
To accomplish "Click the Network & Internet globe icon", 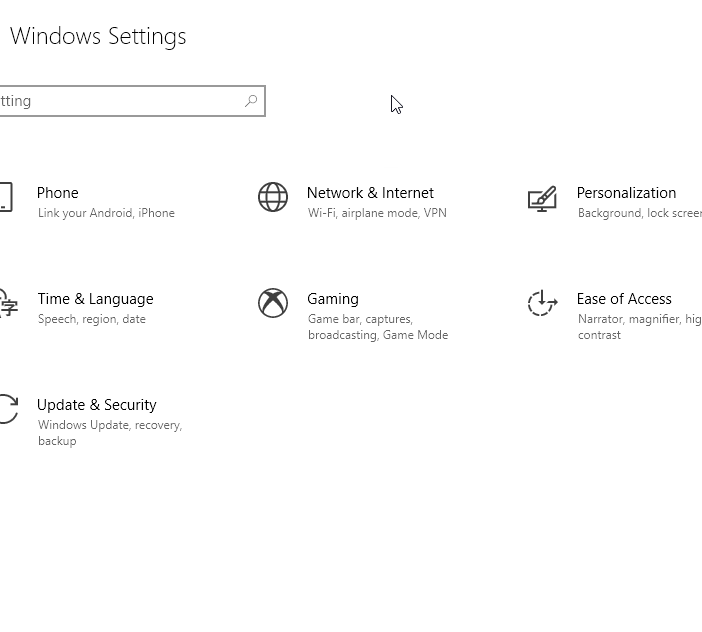I will pyautogui.click(x=273, y=198).
